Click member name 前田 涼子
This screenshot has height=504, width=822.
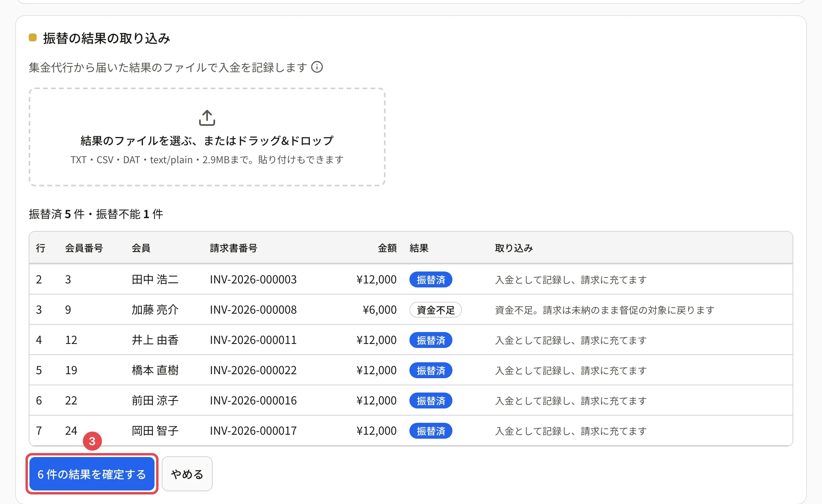[x=155, y=400]
